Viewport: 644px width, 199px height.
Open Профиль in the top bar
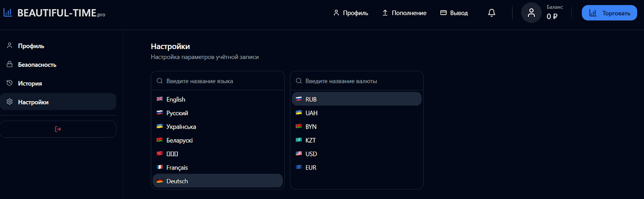coord(351,13)
